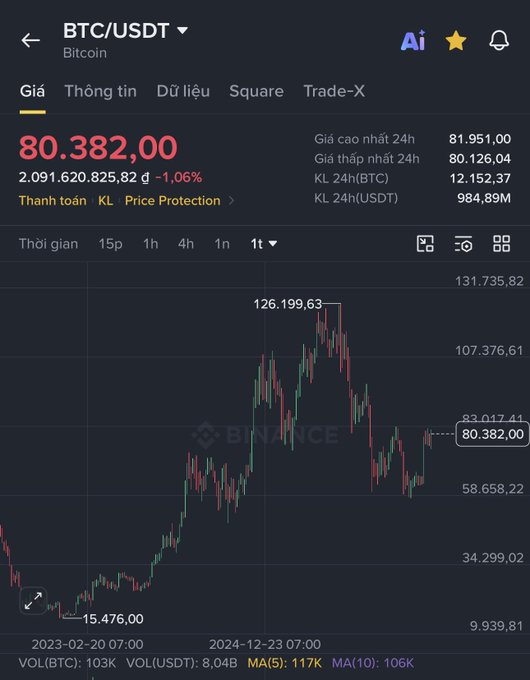530x680 pixels.
Task: Tap the 9.939,81 axis price label
Action: coord(496,626)
